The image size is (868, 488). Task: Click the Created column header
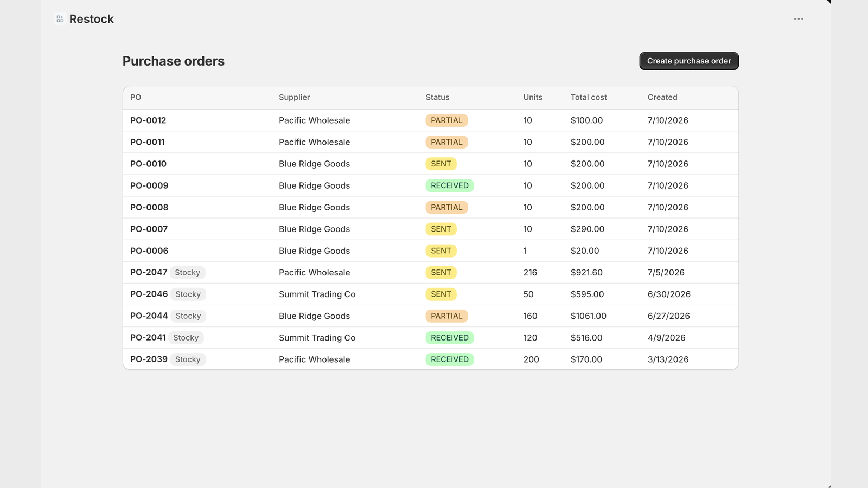click(x=662, y=98)
